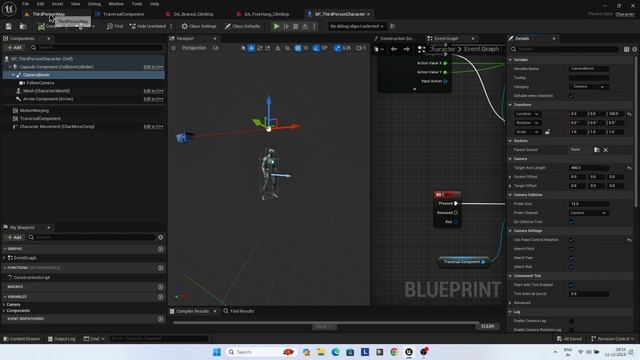This screenshot has width=640, height=360.
Task: Open the Probe Channel dropdown
Action: coord(589,213)
